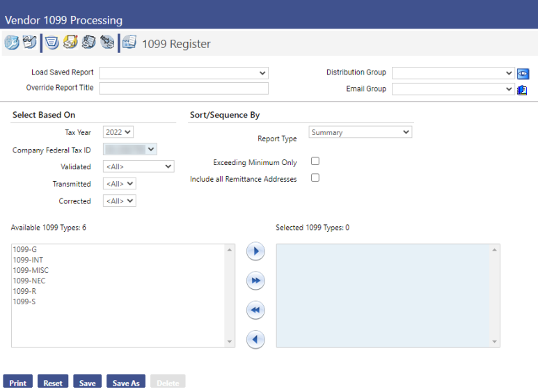Click the eye icon beside Distribution Group
The width and height of the screenshot is (538, 392).
point(523,73)
